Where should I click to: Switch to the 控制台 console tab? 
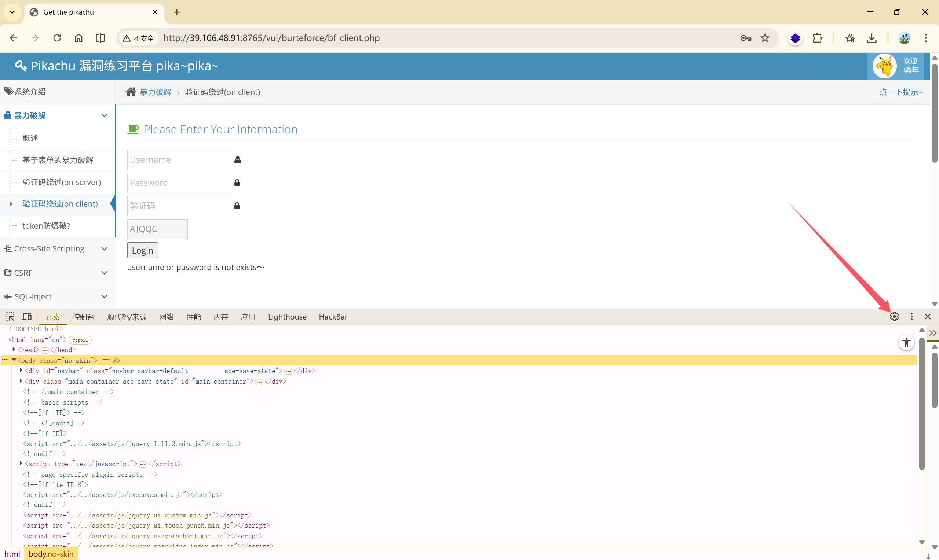[x=83, y=317]
